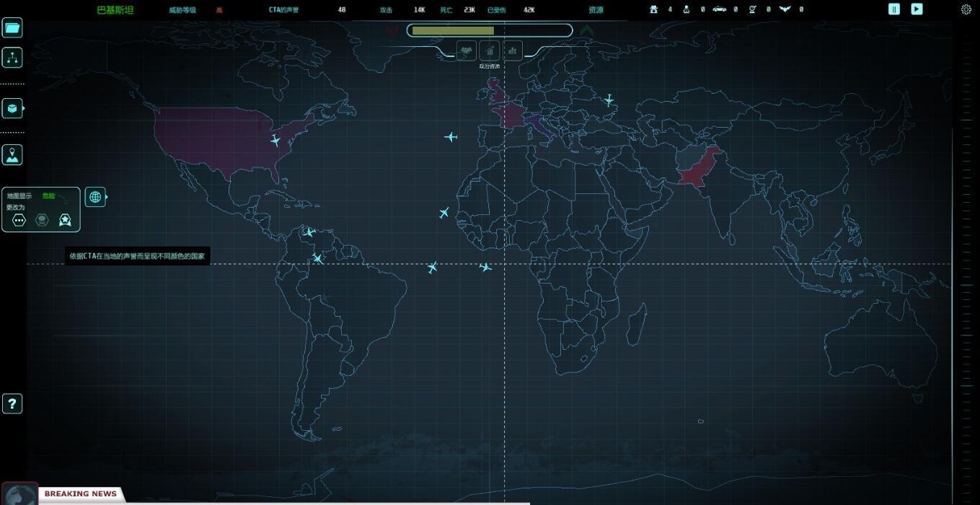Viewport: 980px width, 505px height.
Task: Switch map display to three-dots hexagon mode
Action: [x=19, y=220]
